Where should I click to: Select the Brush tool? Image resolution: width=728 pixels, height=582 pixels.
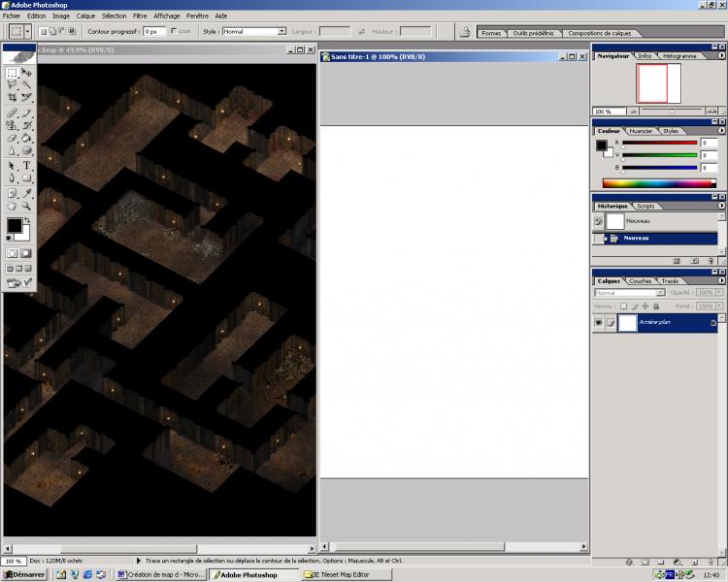click(x=26, y=113)
